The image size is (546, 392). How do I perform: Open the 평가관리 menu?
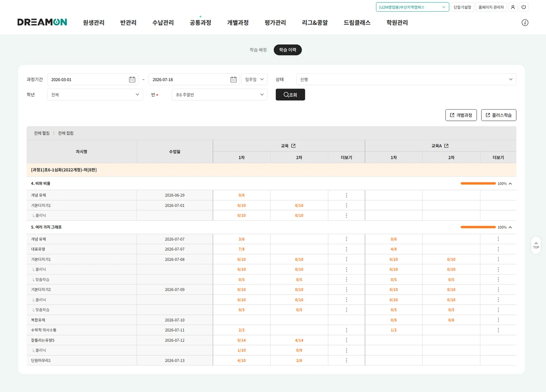pyautogui.click(x=275, y=23)
